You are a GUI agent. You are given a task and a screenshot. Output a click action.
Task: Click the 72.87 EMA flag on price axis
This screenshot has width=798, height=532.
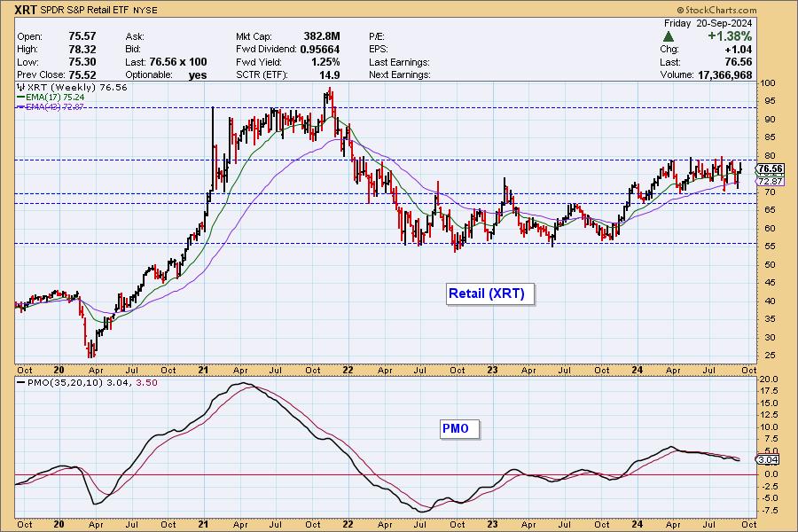(770, 182)
